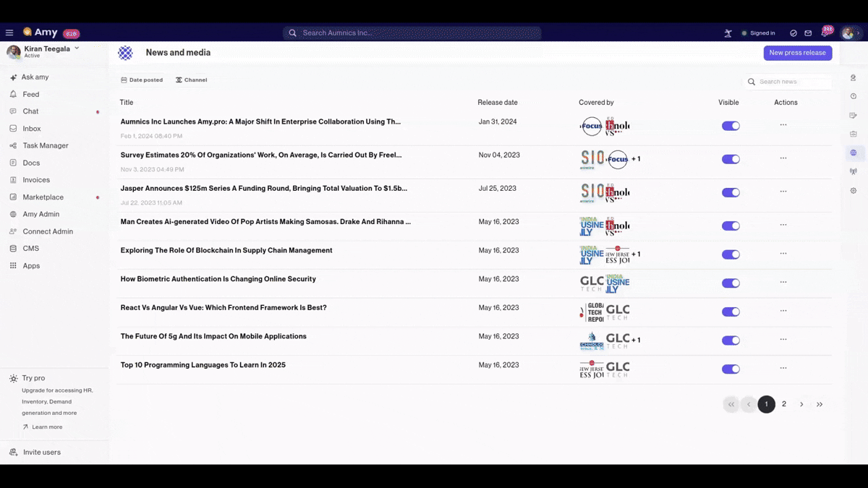Click the checkmark circle icon in header

point(793,33)
